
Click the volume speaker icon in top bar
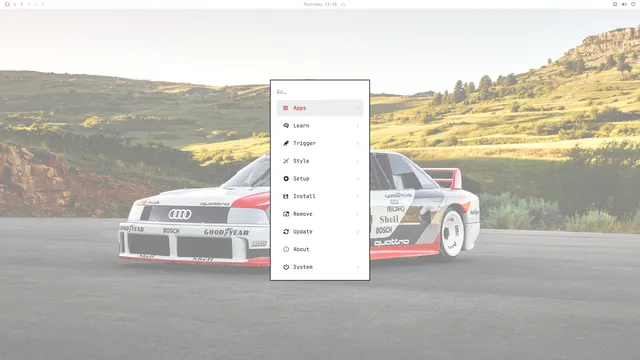[624, 4]
